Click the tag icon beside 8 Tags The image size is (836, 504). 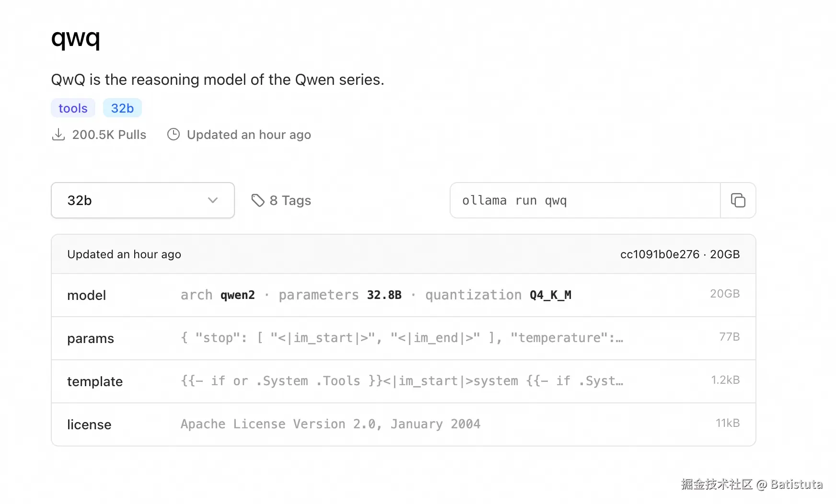[258, 200]
